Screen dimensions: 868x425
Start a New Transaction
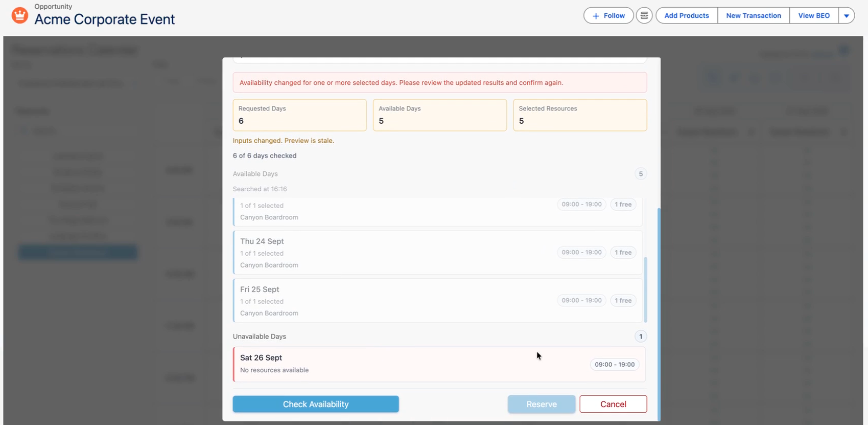754,15
